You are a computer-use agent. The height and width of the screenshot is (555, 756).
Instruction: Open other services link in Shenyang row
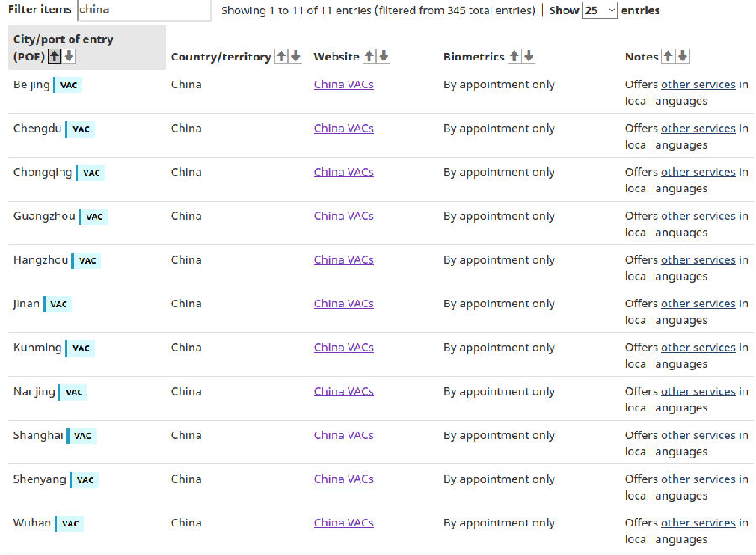(698, 479)
